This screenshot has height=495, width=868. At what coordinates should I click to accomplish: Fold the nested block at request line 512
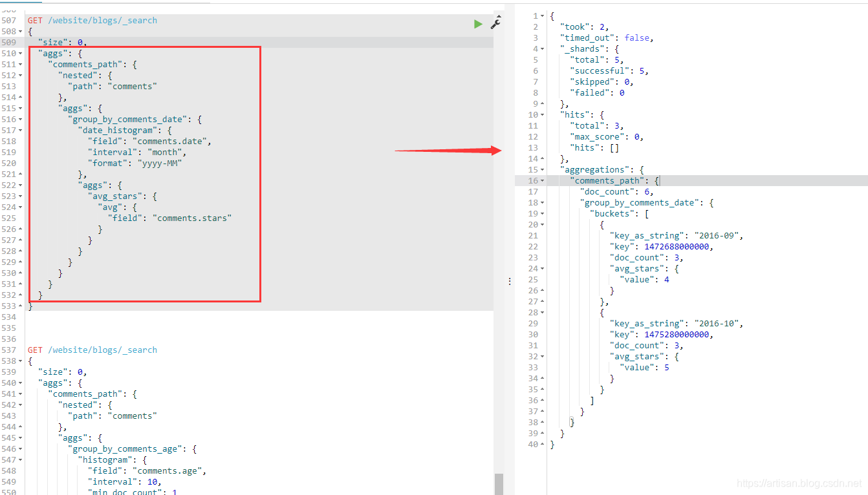tap(21, 76)
